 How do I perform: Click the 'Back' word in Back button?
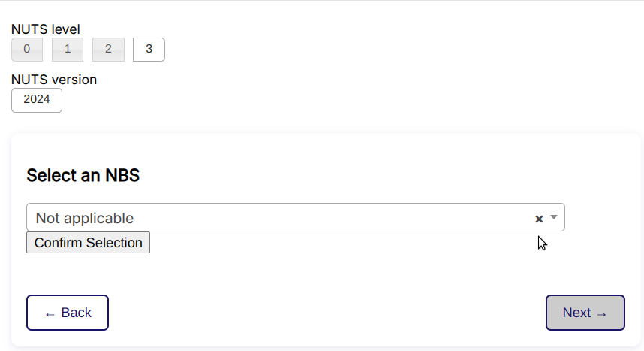[76, 313]
